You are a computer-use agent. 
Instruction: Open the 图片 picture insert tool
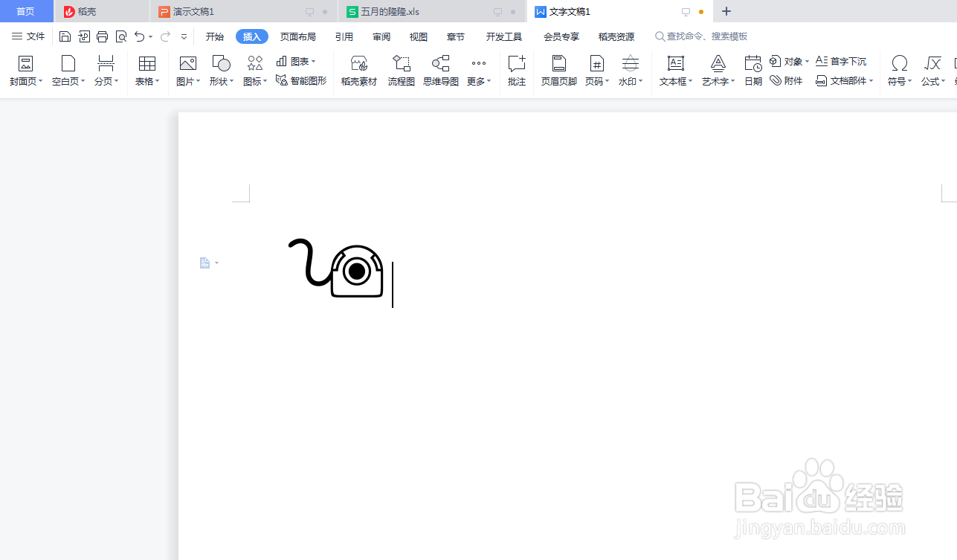click(x=187, y=71)
